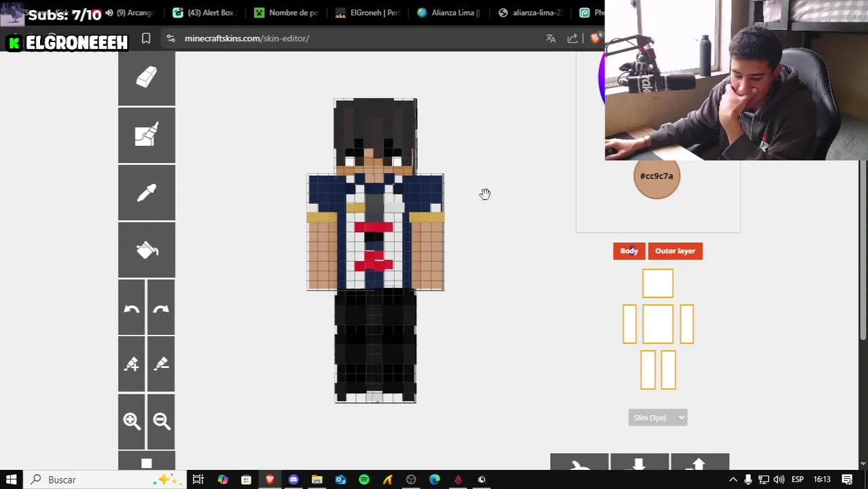Switch to the (9) Arcange browser tab
Screen dimensions: 868x489
(x=129, y=12)
